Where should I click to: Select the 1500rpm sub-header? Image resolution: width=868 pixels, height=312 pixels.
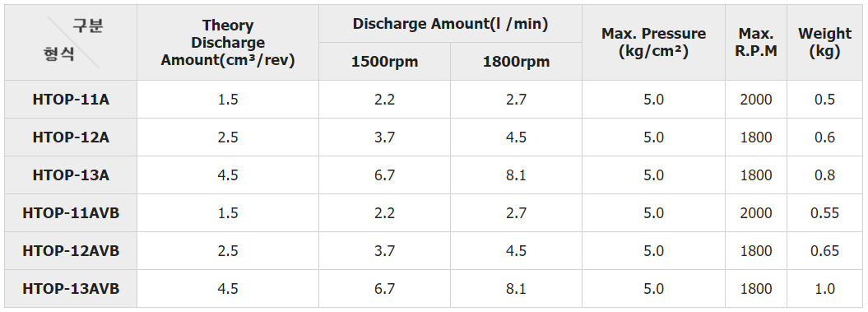click(385, 62)
